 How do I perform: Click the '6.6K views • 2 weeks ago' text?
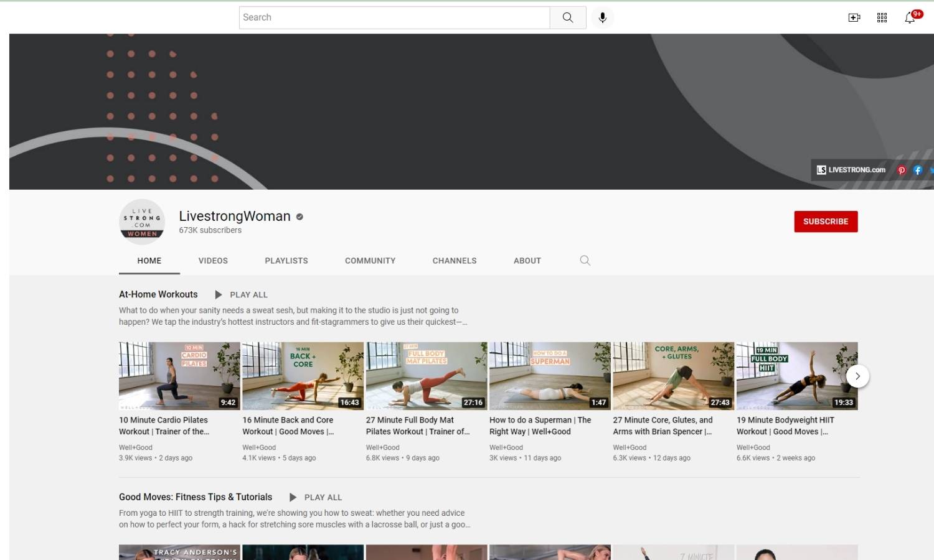tap(776, 458)
